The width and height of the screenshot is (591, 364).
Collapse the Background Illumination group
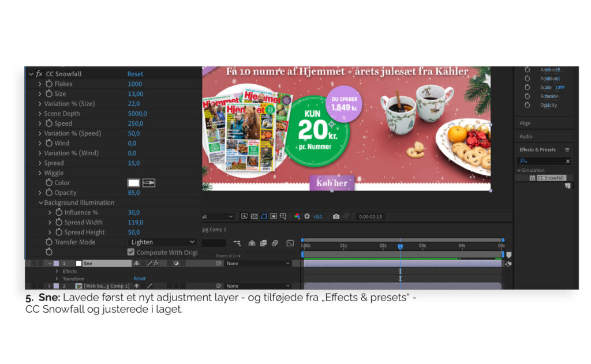click(41, 203)
